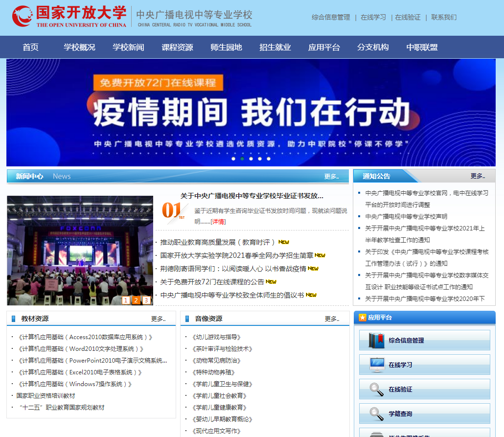Click the 综合信息管理 platform button
This screenshot has height=437, width=504.
(425, 340)
